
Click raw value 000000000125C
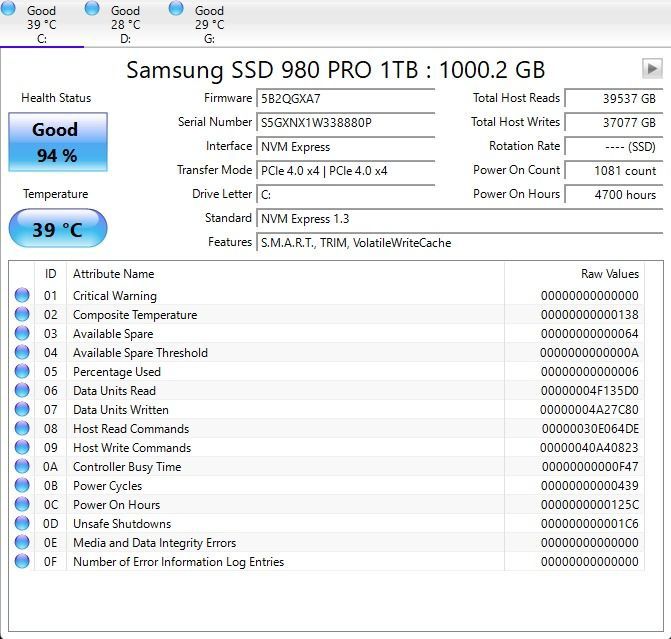coord(590,505)
